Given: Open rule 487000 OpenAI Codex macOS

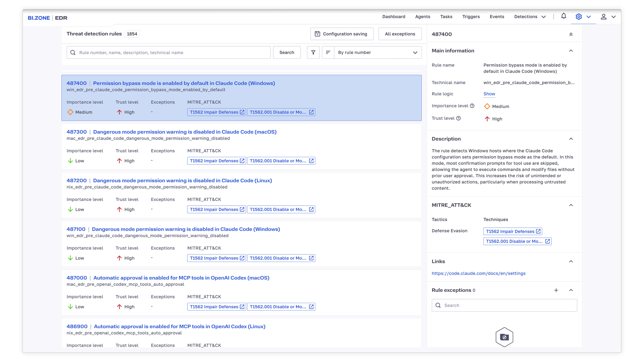Looking at the screenshot, I should 181,278.
